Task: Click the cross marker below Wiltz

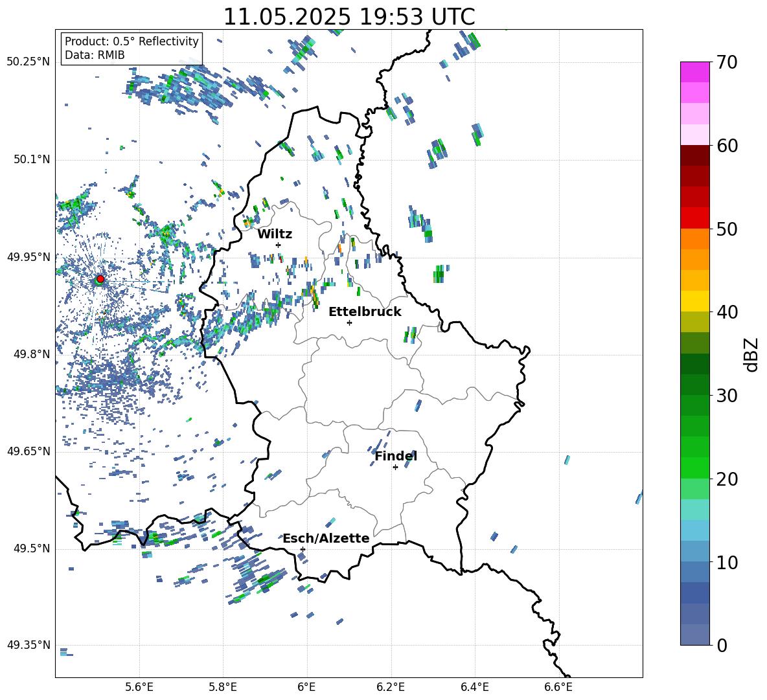Action: tap(278, 245)
